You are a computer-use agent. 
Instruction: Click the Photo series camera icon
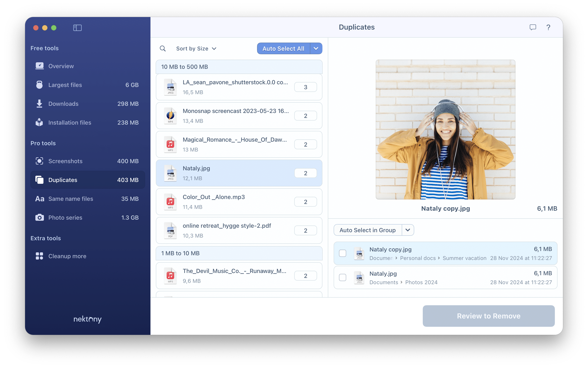39,218
